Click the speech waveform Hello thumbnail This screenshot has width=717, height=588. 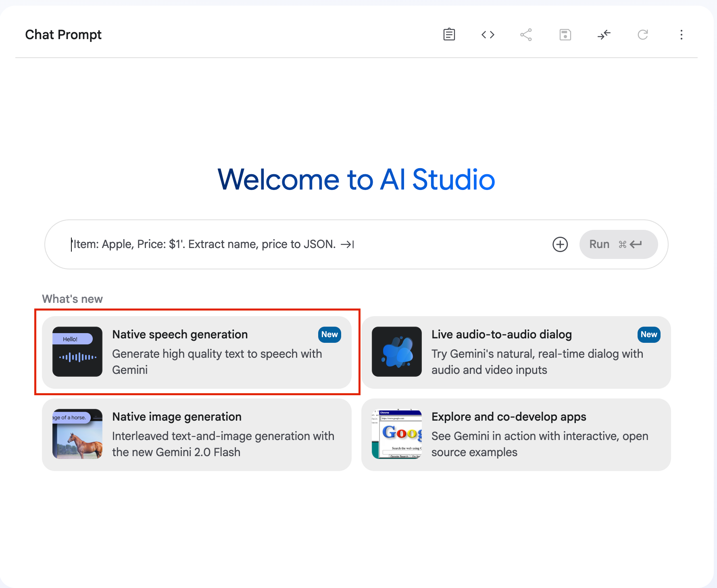pos(77,352)
